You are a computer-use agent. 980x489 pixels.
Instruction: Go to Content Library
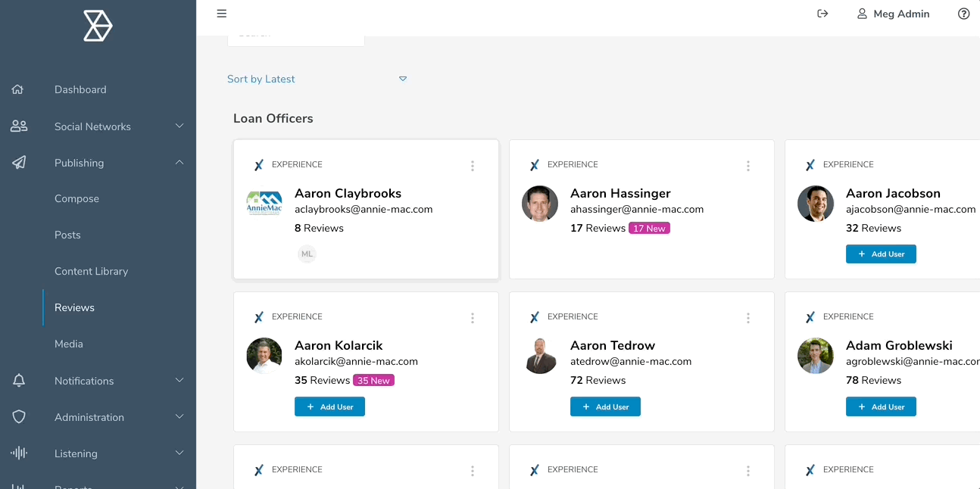(91, 271)
